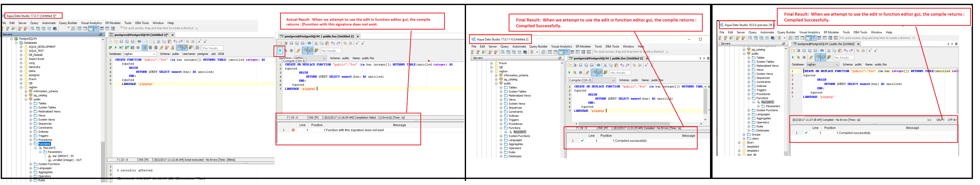
Task: Click the printer icon in 18.0.0-preview editor toolbar
Action: [x=822, y=51]
